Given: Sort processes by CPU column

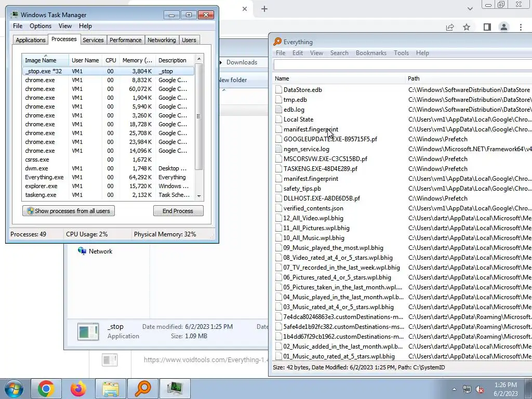Looking at the screenshot, I should click(x=111, y=60).
